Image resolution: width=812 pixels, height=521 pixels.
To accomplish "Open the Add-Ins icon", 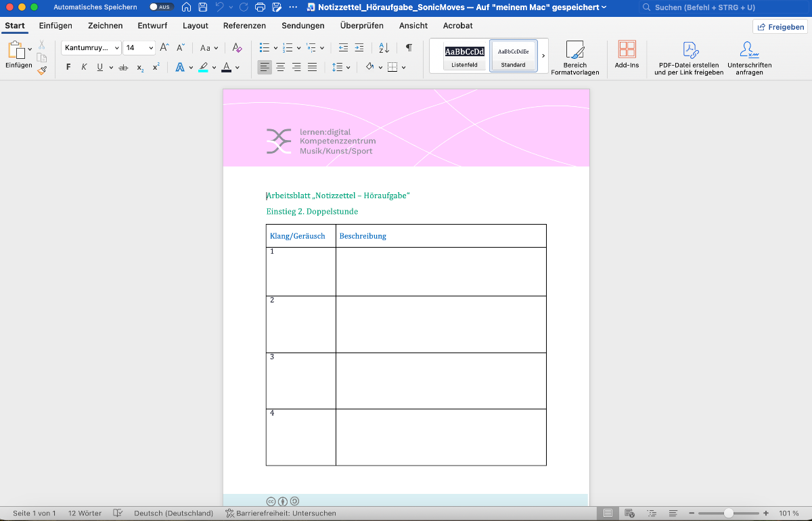I will click(627, 54).
